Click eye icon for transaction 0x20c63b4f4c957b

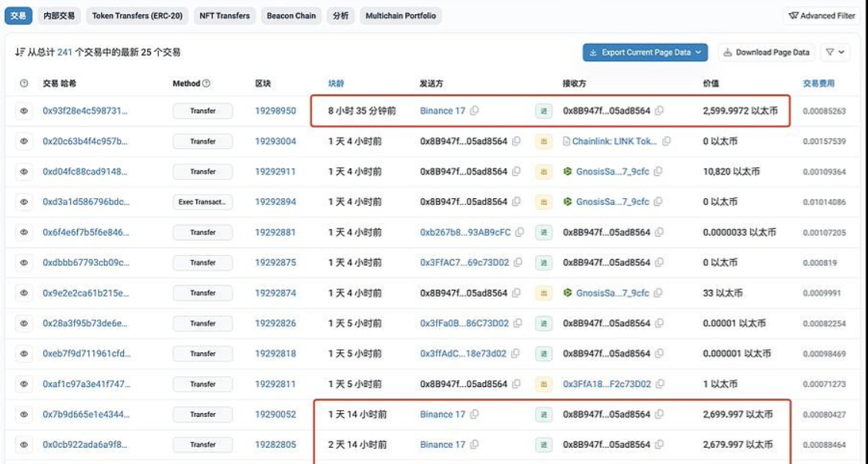click(x=24, y=141)
